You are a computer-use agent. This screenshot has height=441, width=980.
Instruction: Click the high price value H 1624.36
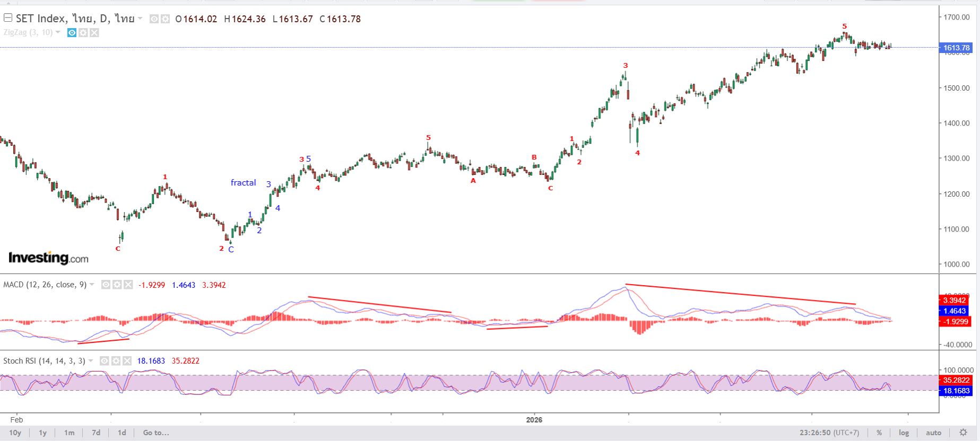click(245, 19)
